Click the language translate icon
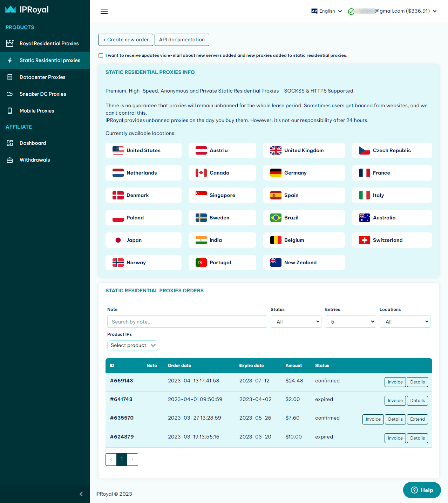 pos(314,11)
